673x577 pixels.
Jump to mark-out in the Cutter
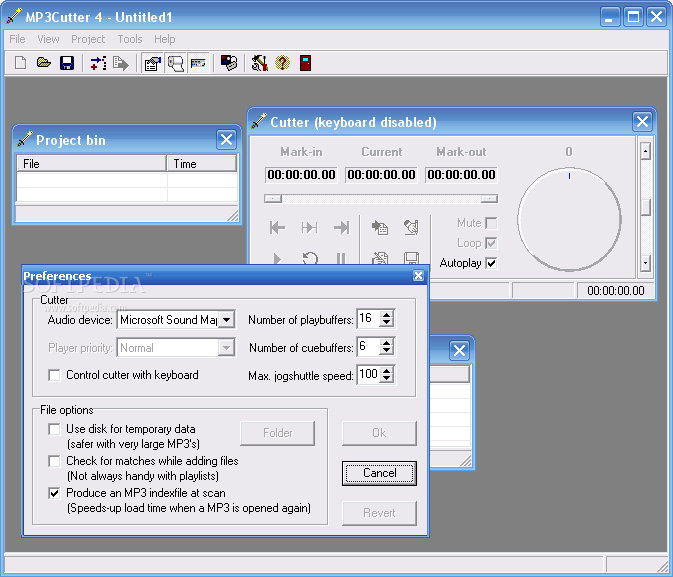point(342,227)
